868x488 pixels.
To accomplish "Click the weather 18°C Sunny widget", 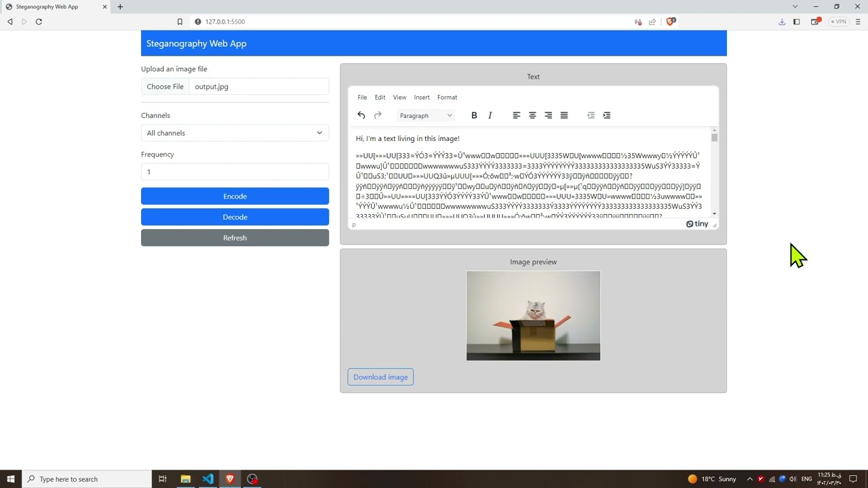I will pyautogui.click(x=712, y=479).
